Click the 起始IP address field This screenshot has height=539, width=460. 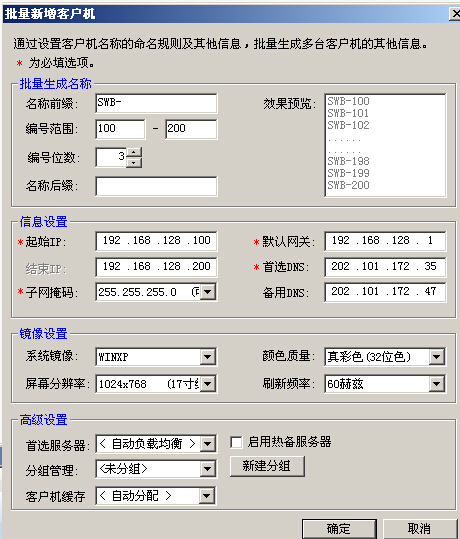[156, 241]
